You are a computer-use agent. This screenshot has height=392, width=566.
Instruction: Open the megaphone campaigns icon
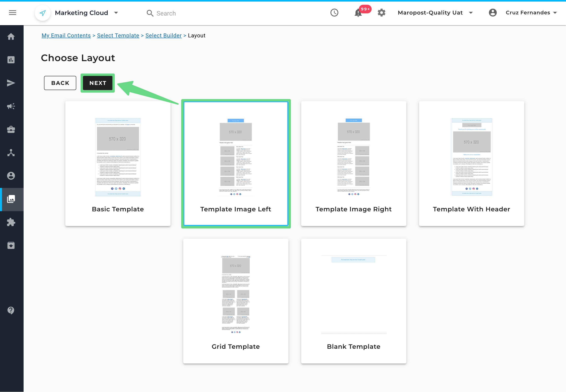pos(11,106)
